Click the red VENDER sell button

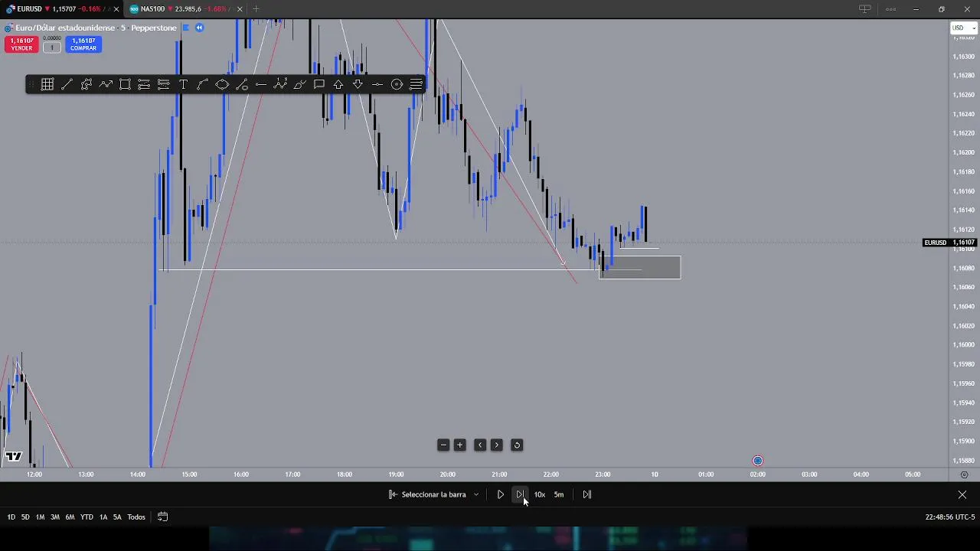(x=21, y=44)
